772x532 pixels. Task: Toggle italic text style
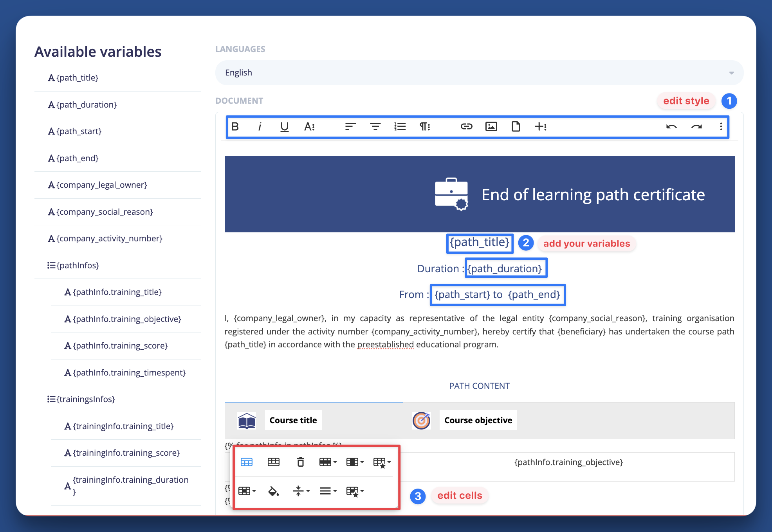(260, 126)
